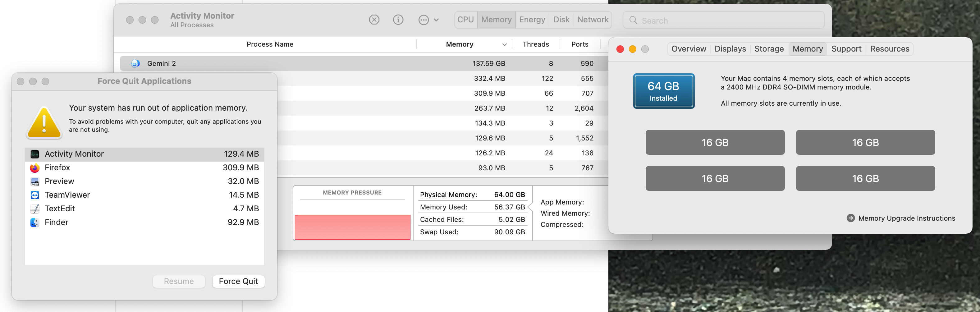Click the Gemini 2 app icon

[x=135, y=63]
